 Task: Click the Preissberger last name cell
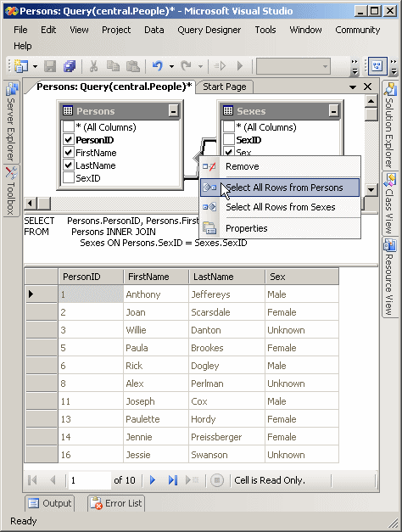(226, 437)
